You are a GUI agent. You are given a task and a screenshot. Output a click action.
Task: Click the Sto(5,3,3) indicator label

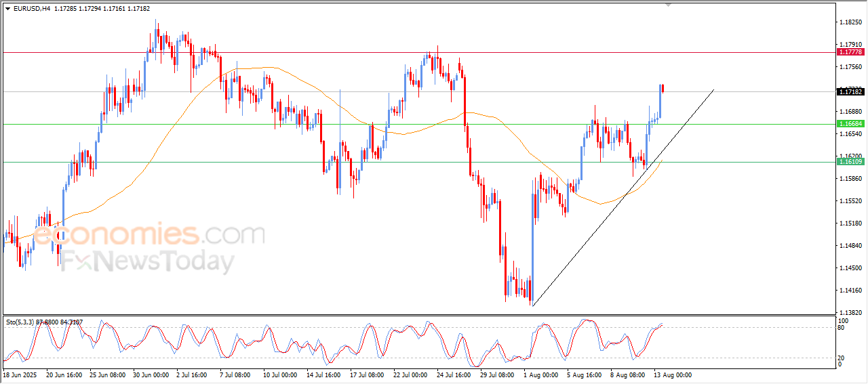tap(45, 322)
